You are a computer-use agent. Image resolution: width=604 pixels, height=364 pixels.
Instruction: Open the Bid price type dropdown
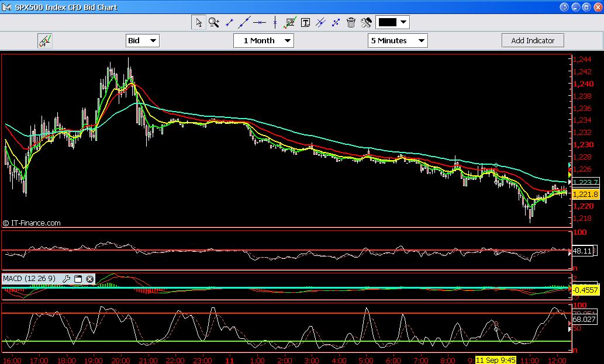[143, 40]
